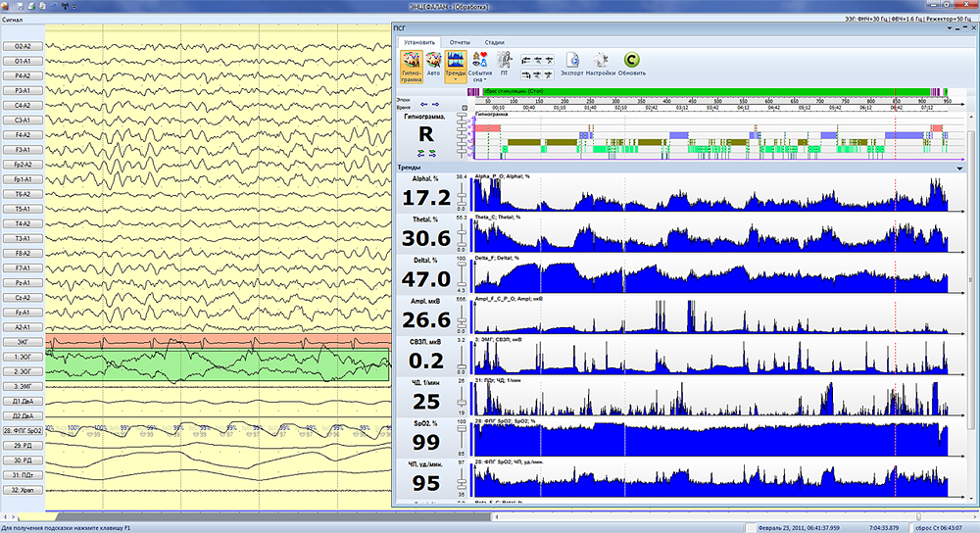Select the O1-A1 channel button
The width and height of the screenshot is (980, 533).
click(23, 61)
